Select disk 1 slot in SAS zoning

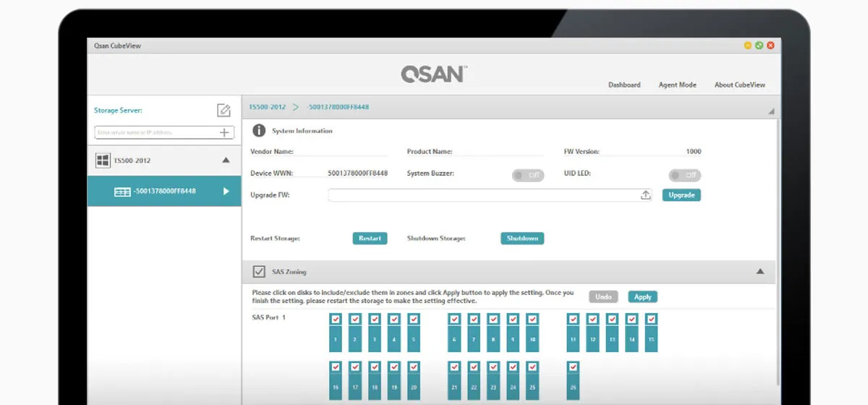pos(336,338)
